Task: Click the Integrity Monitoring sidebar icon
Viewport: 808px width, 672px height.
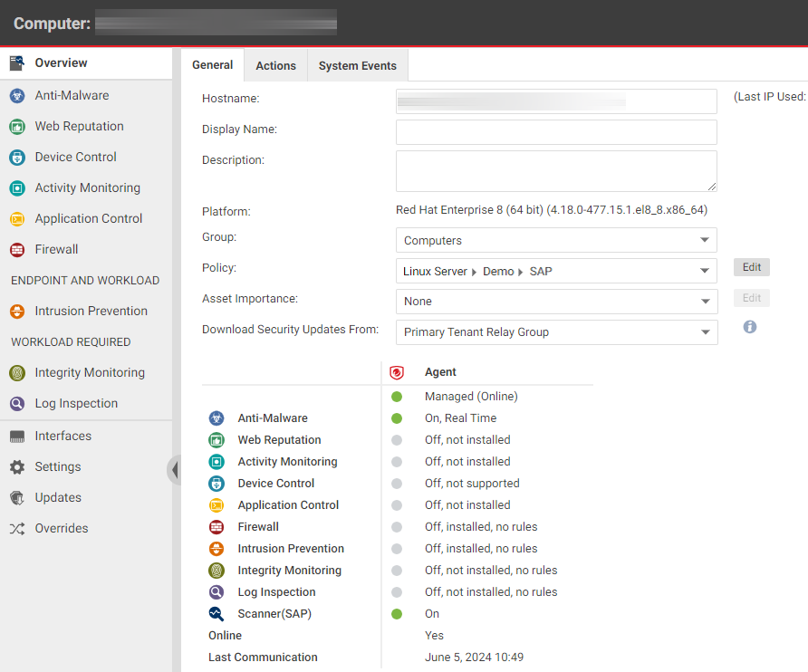Action: click(x=16, y=372)
